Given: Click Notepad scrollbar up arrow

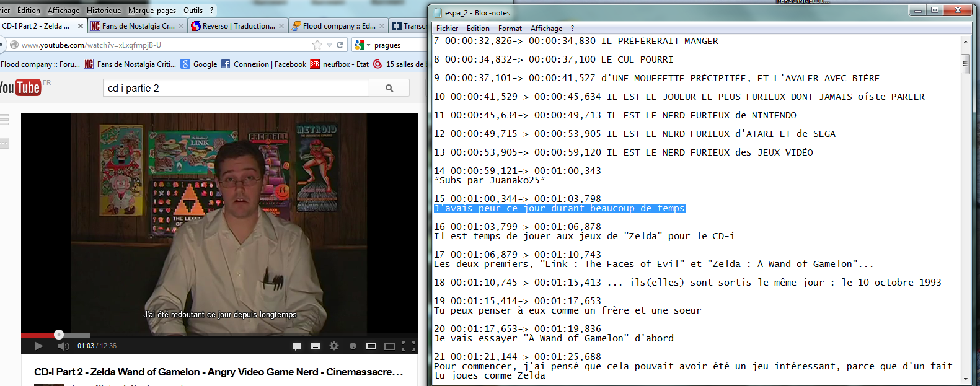Looking at the screenshot, I should pos(965,42).
